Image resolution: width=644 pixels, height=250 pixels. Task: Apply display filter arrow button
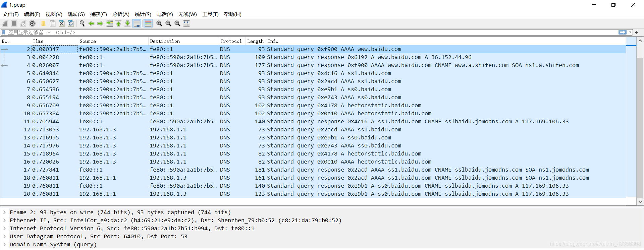pyautogui.click(x=623, y=32)
